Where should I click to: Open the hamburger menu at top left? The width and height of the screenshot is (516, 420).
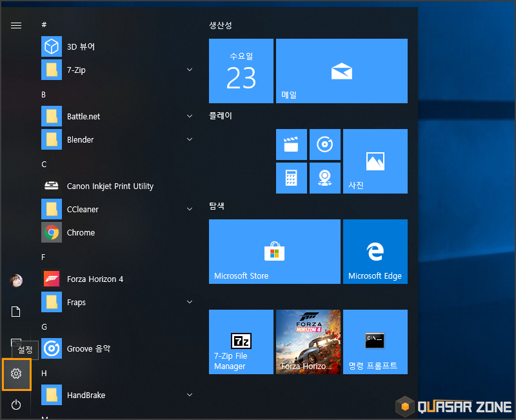pyautogui.click(x=16, y=25)
